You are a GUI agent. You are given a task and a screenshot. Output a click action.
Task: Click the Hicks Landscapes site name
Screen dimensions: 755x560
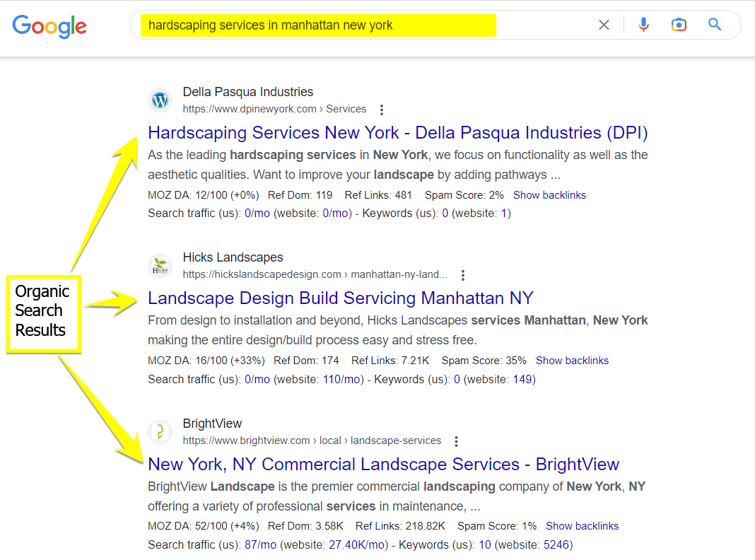233,257
